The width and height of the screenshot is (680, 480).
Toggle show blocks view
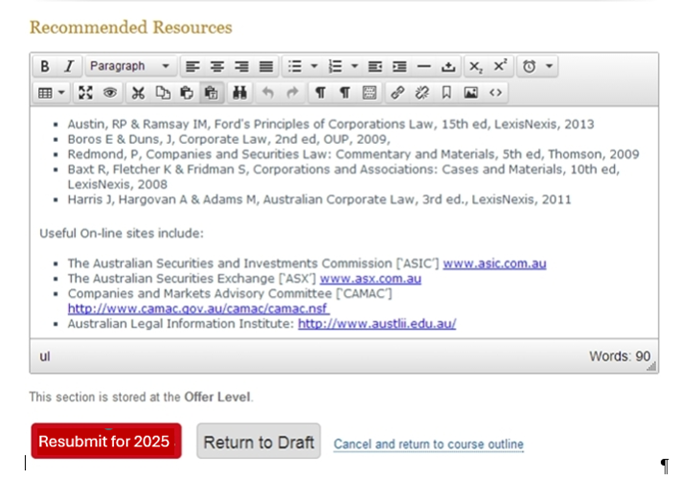(369, 92)
